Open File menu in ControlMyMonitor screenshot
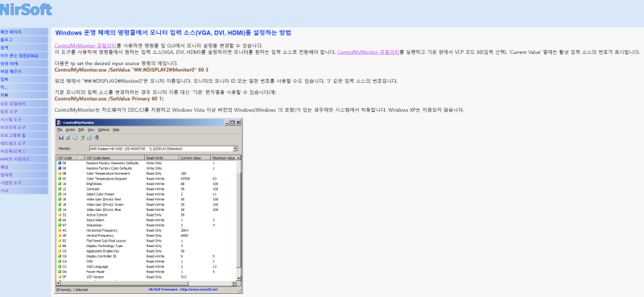Image resolution: width=644 pixels, height=297 pixels. (60, 130)
